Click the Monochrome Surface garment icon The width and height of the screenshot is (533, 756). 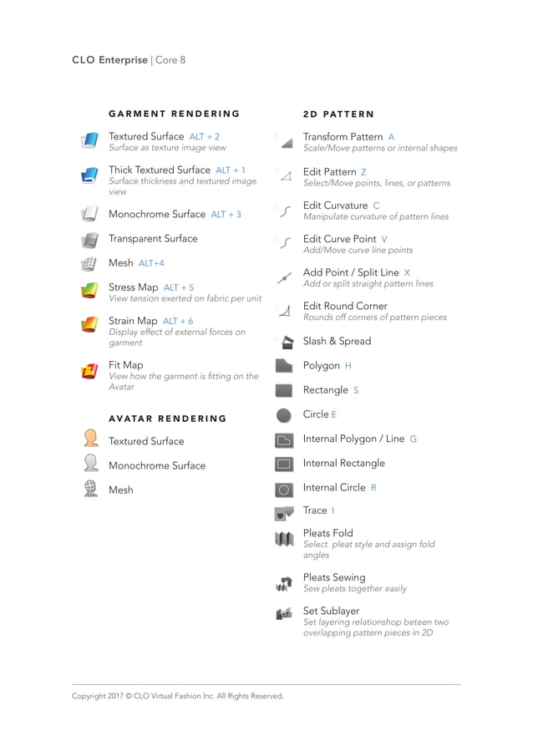[x=89, y=214]
